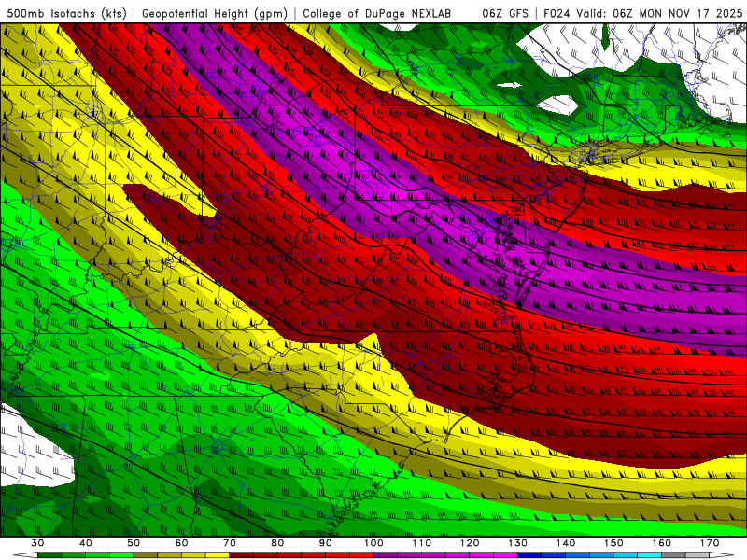Pick the gray band in the legend color bar
This screenshot has width=747, height=560.
(x=673, y=554)
